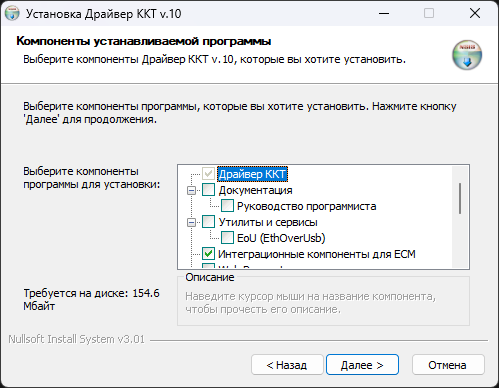Close the installer window
The height and width of the screenshot is (388, 499).
pyautogui.click(x=475, y=13)
